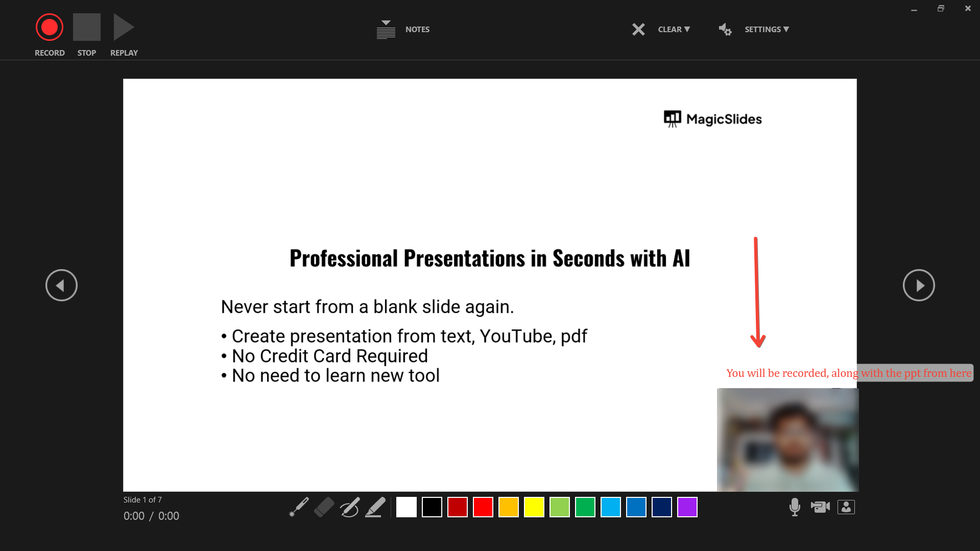Toggle the camera on or off
The width and height of the screenshot is (980, 551).
pyautogui.click(x=820, y=507)
